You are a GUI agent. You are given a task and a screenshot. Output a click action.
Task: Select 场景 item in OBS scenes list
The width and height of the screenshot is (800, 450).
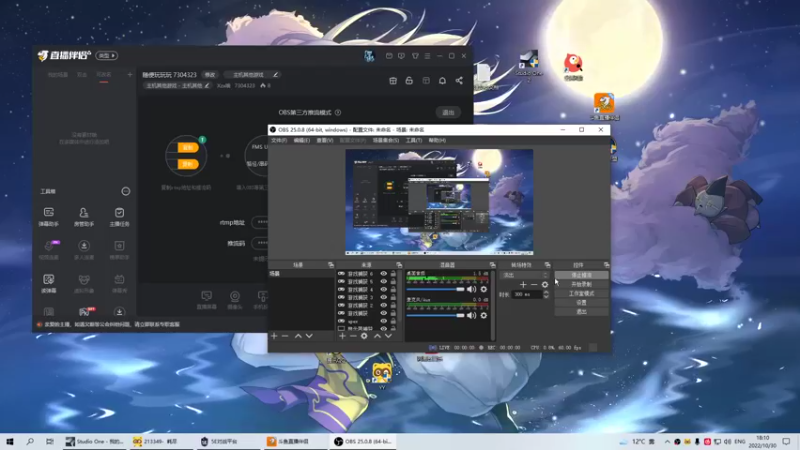[301, 274]
